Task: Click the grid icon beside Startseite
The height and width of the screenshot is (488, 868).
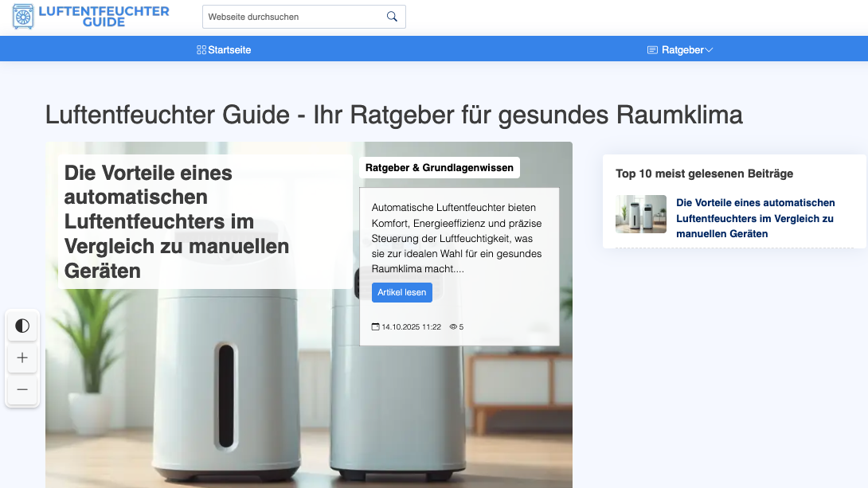Action: pyautogui.click(x=201, y=50)
